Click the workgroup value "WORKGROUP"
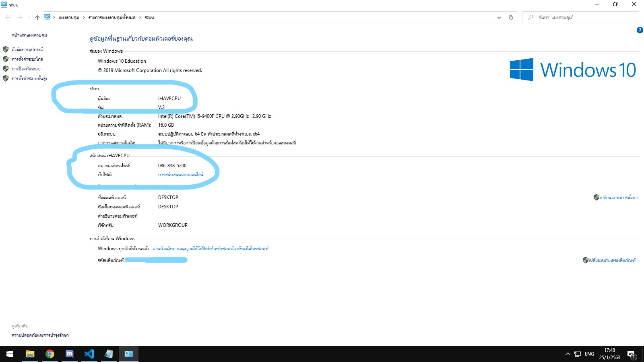 coord(173,225)
